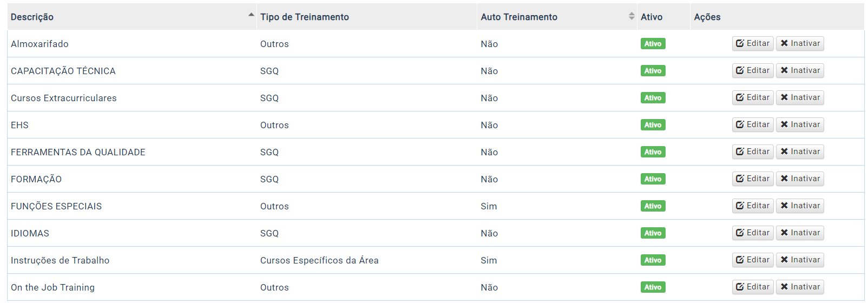
Task: Edit the IDIOMAS row
Action: point(753,233)
